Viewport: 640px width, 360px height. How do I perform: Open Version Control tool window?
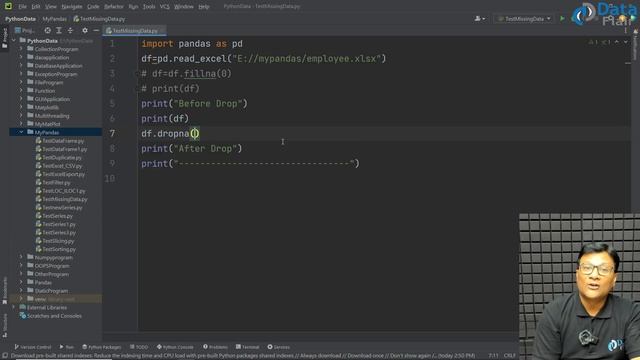coord(33,347)
